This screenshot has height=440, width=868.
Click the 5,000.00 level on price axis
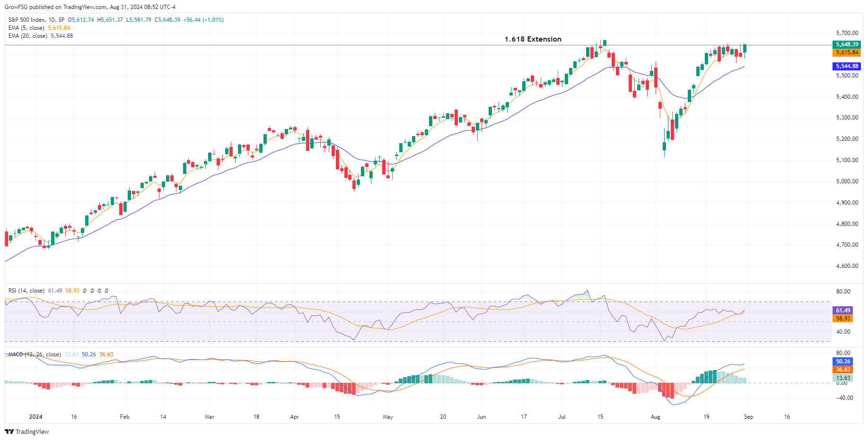(847, 181)
